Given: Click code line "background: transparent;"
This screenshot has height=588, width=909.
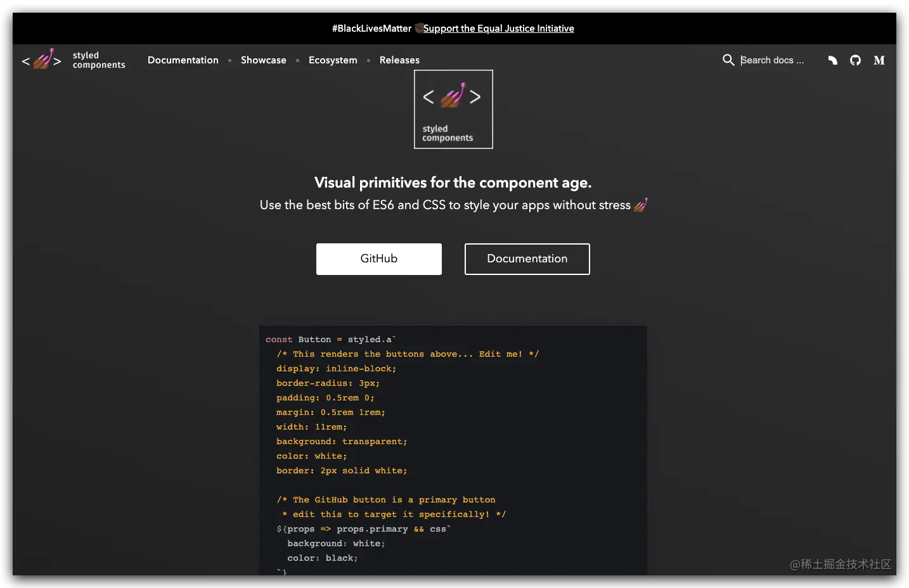Looking at the screenshot, I should coord(342,442).
